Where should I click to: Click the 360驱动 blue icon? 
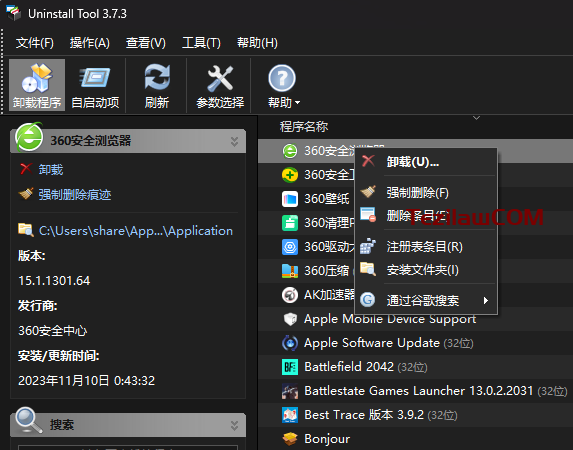[290, 247]
